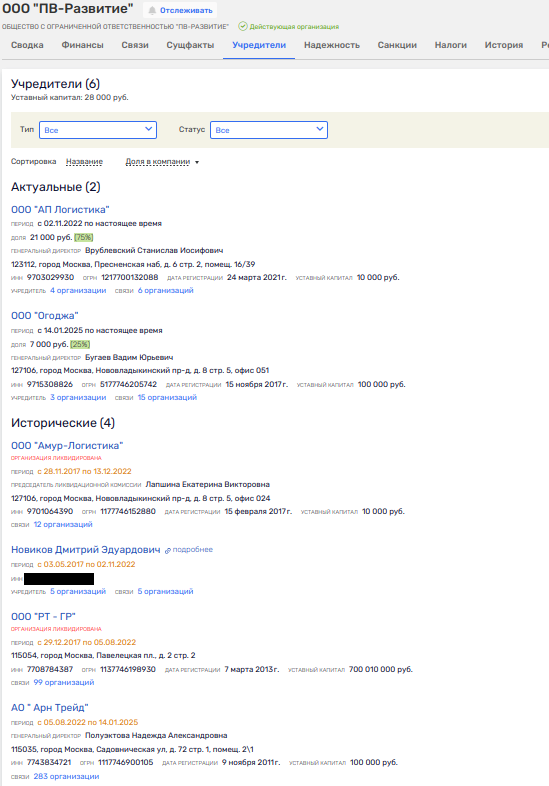549x786 pixels.
Task: Click the green checkmark Действующая организация icon
Action: [243, 26]
